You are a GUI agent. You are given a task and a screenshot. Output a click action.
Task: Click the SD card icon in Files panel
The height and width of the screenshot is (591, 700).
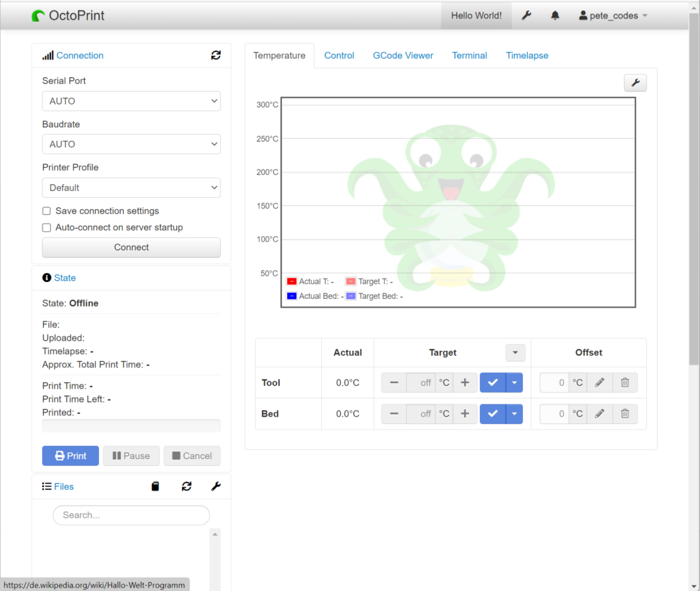[155, 486]
